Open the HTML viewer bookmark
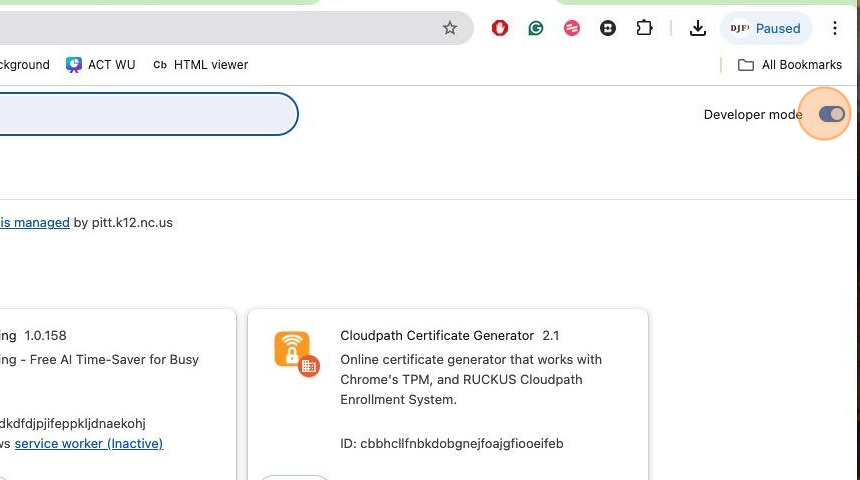Screen dimensions: 860x480 [200, 65]
